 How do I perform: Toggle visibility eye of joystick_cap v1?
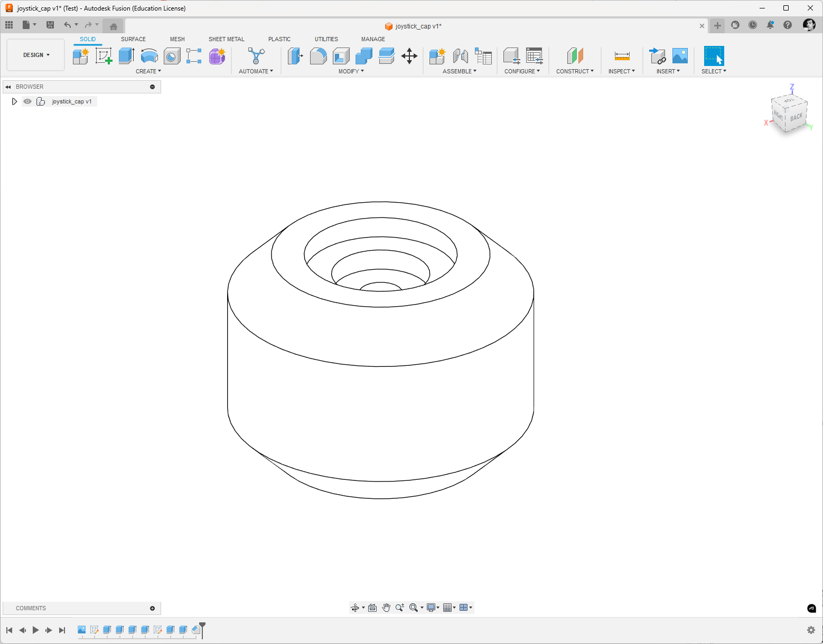[x=27, y=101]
